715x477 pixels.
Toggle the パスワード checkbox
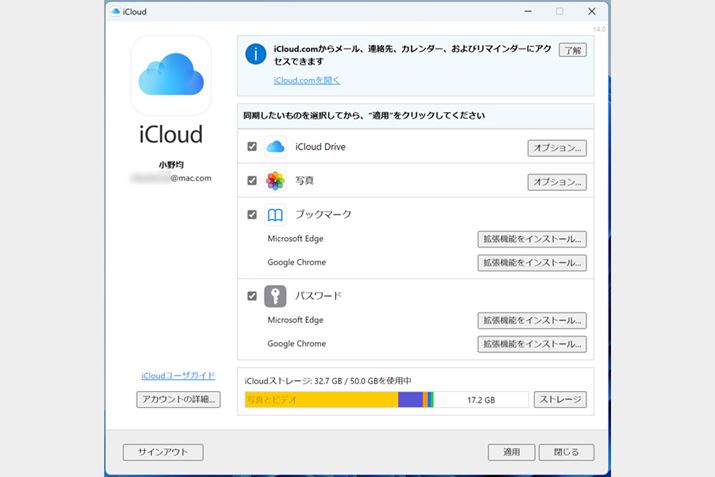[252, 296]
